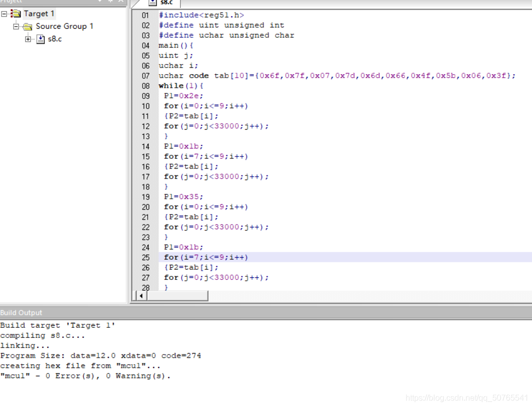
Task: Collapse the Target 1 tree node
Action: [x=4, y=14]
